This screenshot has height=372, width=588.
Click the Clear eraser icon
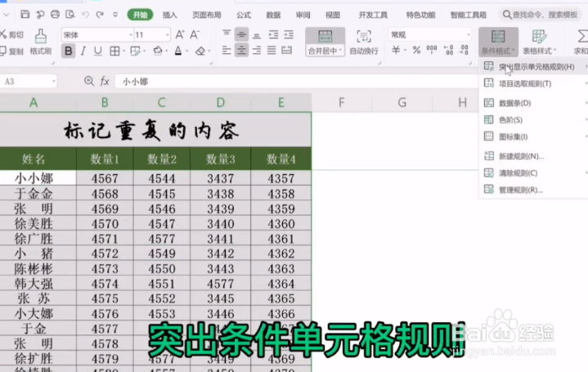tap(200, 51)
